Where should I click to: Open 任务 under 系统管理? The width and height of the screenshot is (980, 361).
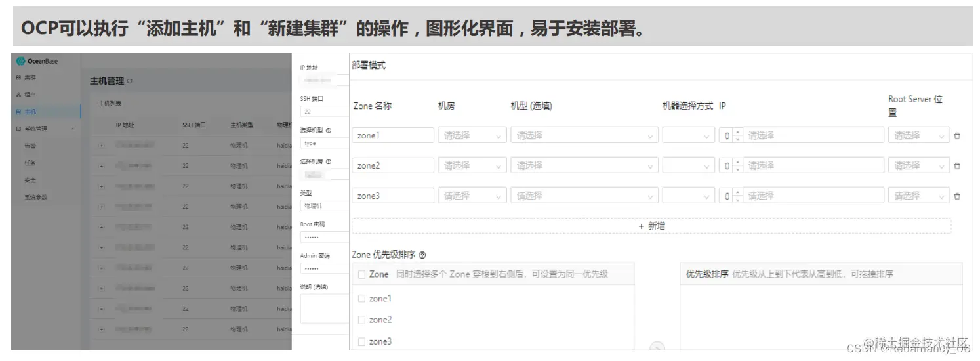[x=30, y=163]
